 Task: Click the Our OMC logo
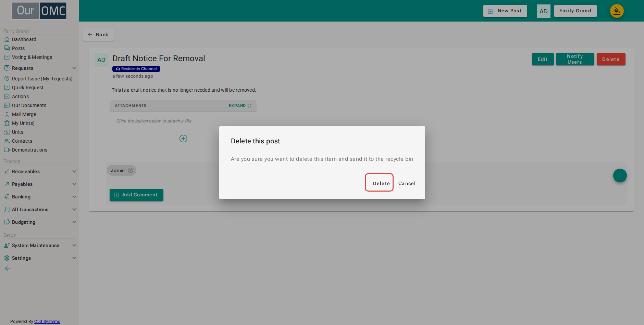coord(39,11)
